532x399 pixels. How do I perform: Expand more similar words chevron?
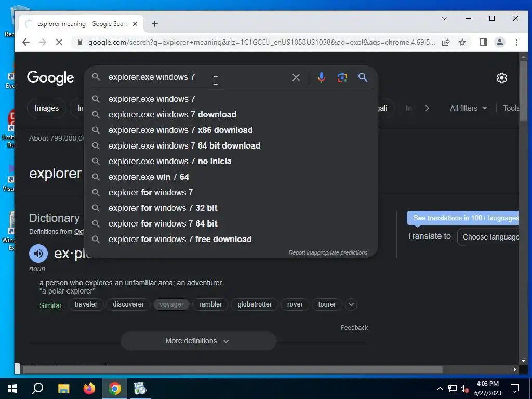click(351, 304)
